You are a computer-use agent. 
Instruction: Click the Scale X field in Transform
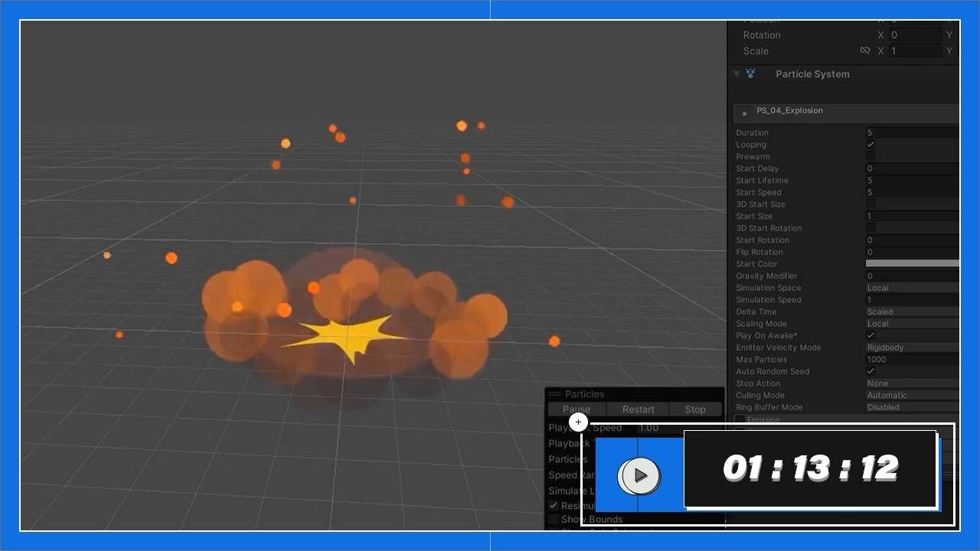(915, 51)
